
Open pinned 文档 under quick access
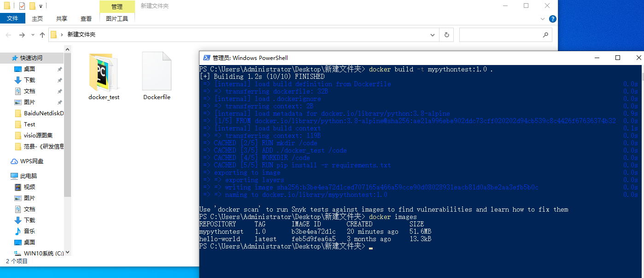pos(29,91)
